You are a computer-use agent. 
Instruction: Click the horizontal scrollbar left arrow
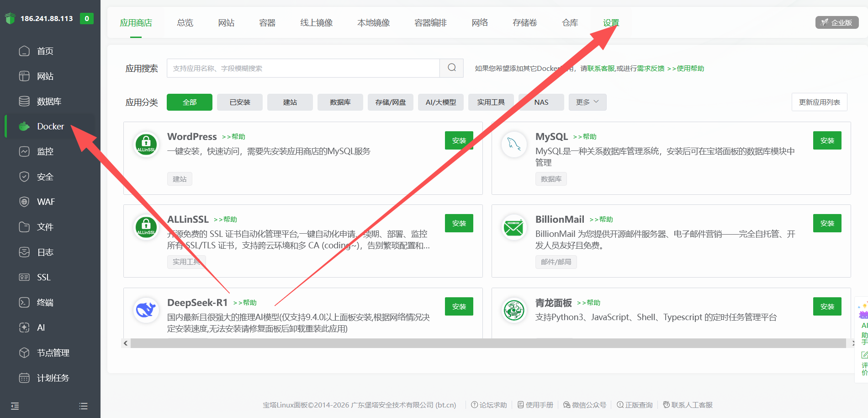[x=126, y=343]
